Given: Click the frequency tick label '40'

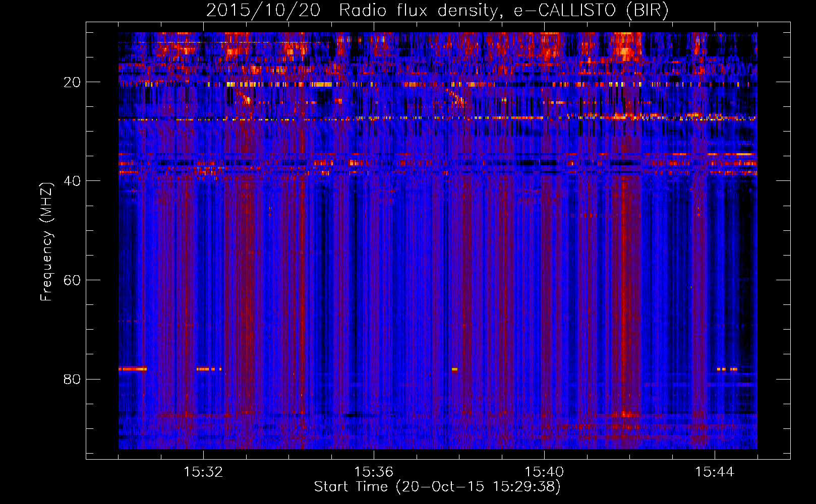Looking at the screenshot, I should pyautogui.click(x=73, y=181).
